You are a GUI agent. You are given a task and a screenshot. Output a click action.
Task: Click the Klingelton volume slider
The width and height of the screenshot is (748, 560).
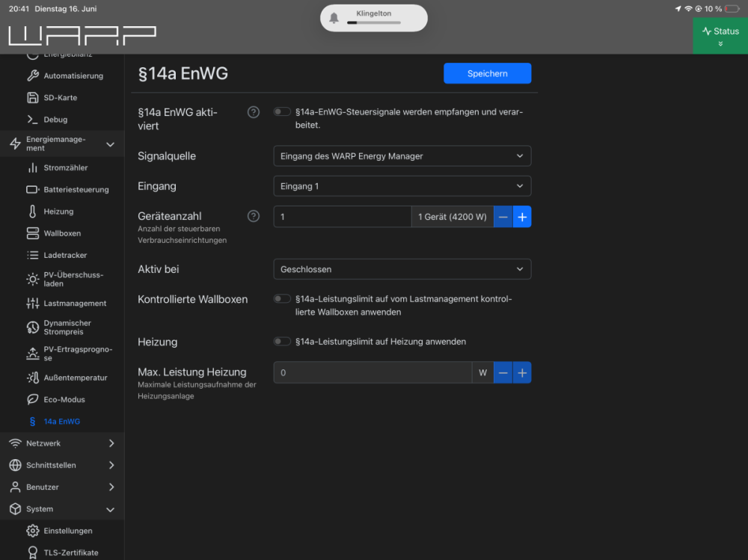click(373, 22)
